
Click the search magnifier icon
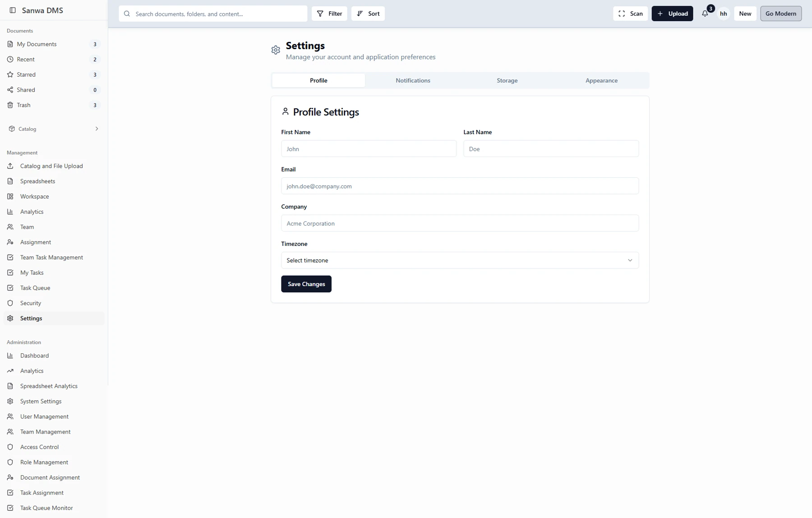point(127,14)
